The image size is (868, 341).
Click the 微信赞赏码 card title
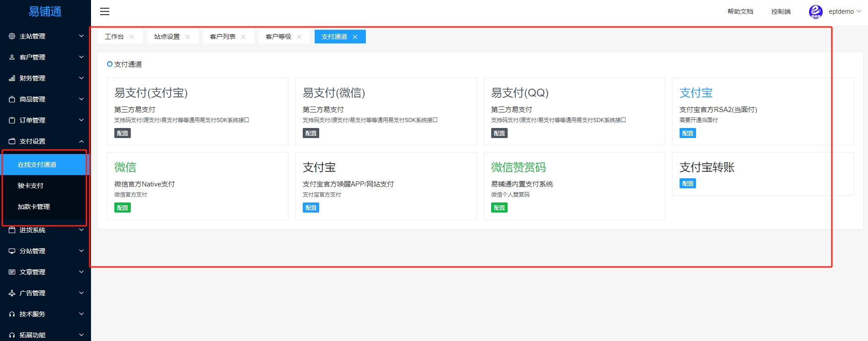coord(519,167)
